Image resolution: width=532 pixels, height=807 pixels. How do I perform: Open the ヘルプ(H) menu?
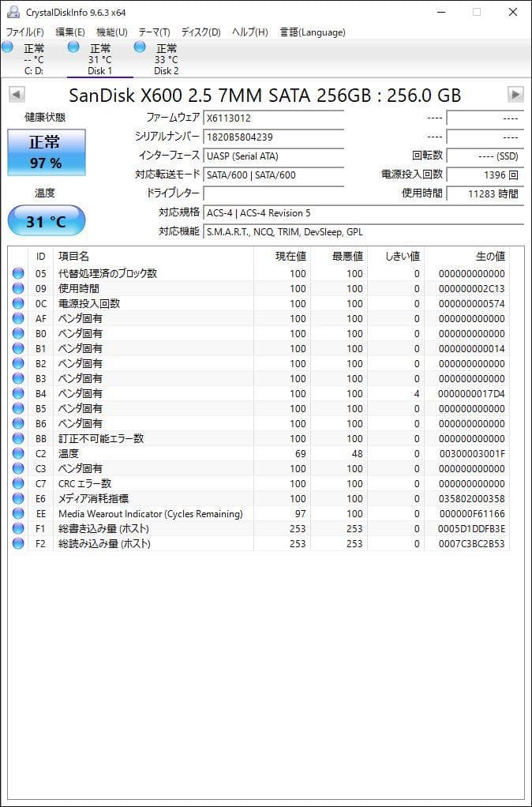tap(249, 32)
